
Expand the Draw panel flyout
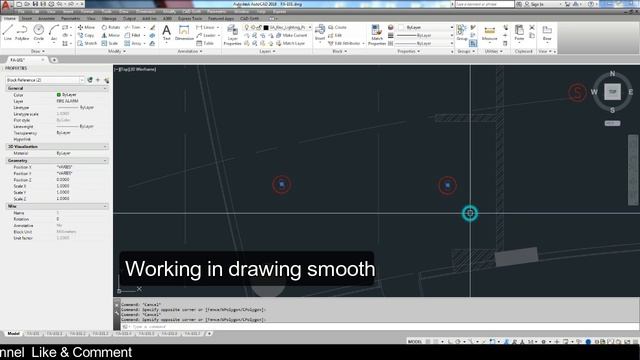click(38, 51)
